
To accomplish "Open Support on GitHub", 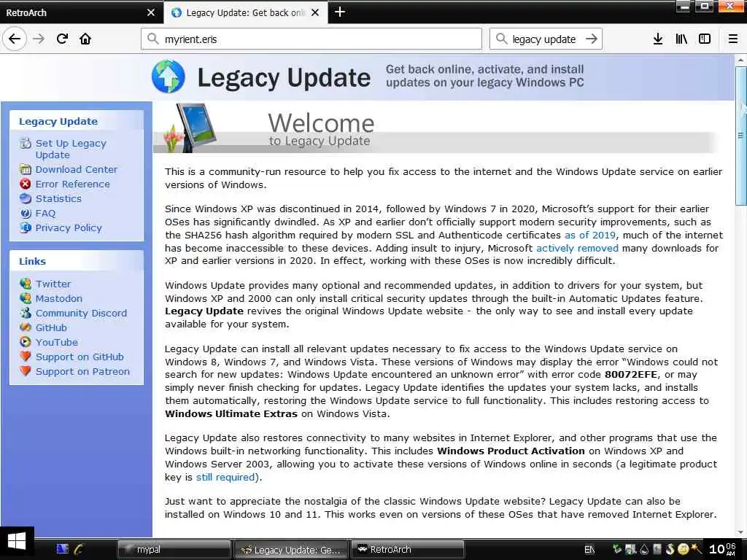I will coord(80,357).
